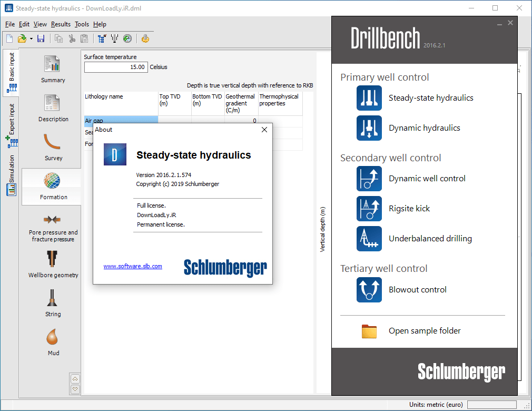Open the Results menu
532x411 pixels.
(61, 24)
